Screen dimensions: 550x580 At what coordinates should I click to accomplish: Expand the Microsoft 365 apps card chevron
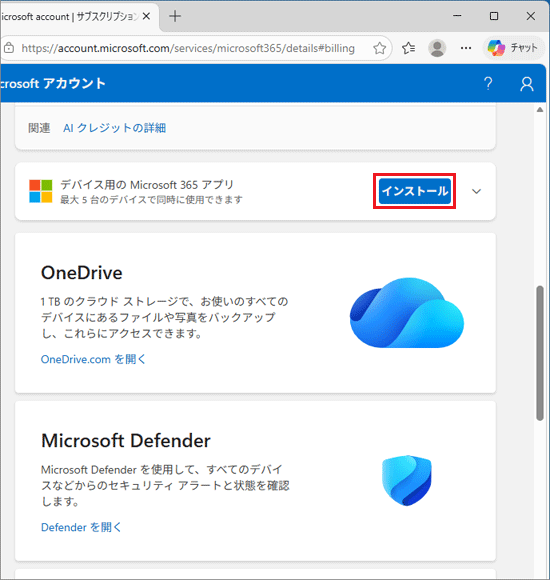[x=476, y=191]
